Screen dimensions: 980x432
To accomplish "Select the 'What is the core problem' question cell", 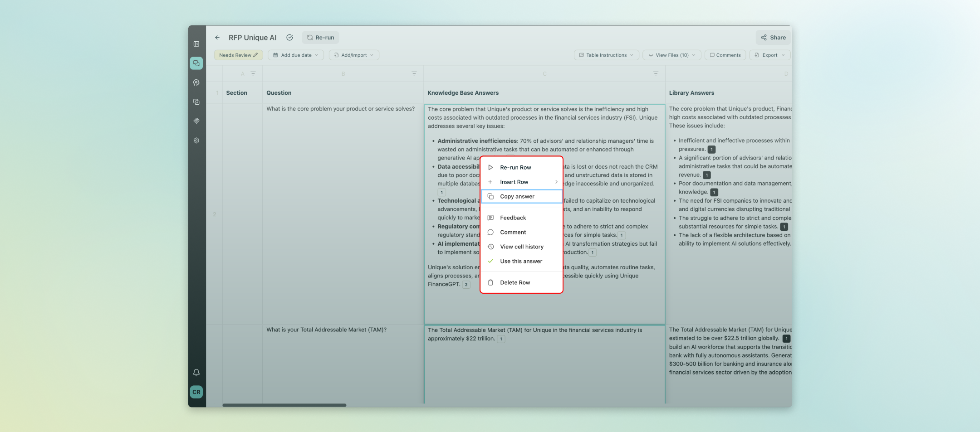I will [x=343, y=214].
